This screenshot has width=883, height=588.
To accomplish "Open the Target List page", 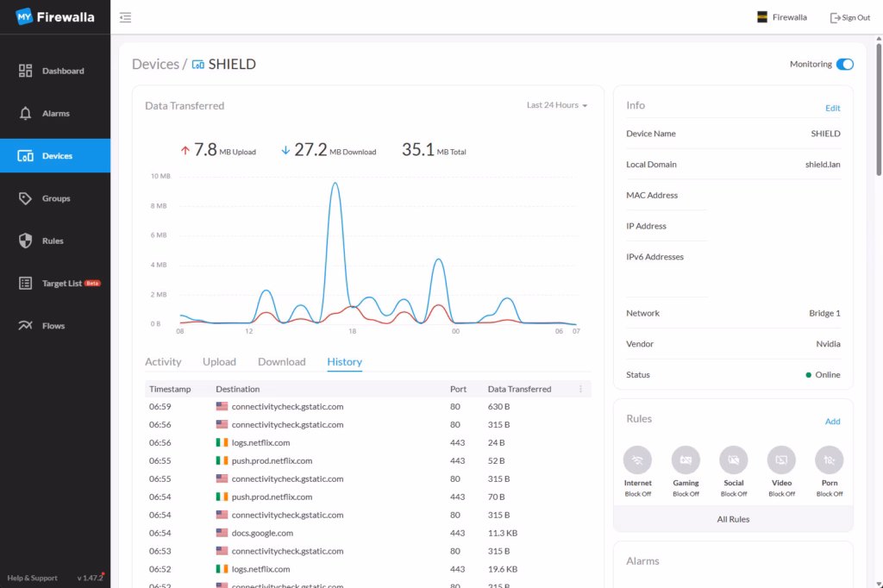I will [x=60, y=284].
